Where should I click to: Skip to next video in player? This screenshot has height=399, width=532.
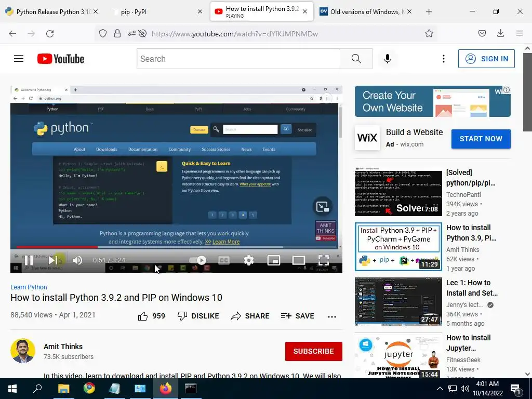[x=53, y=260]
